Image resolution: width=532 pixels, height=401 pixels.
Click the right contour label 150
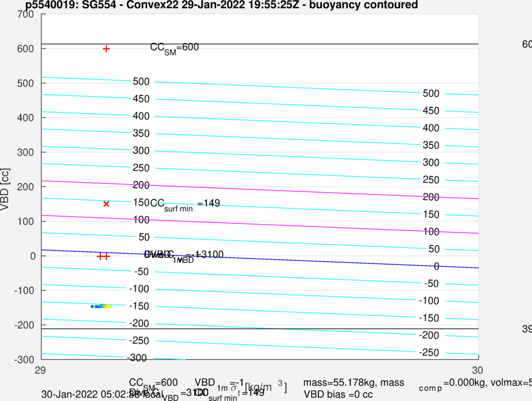431,215
